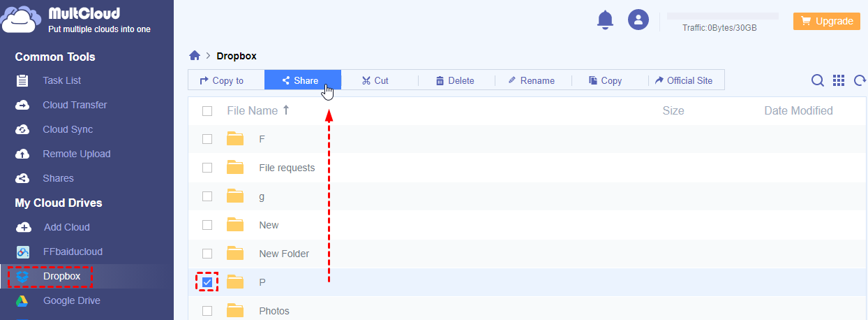
Task: Click the Upgrade button
Action: tap(826, 21)
